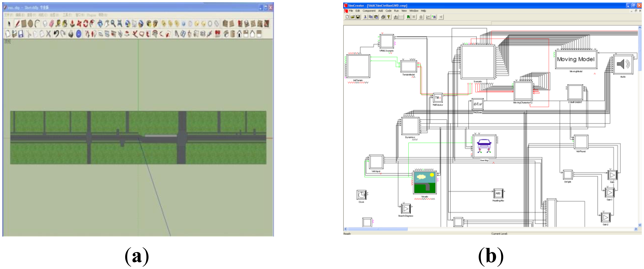Open the Code menu

click(x=388, y=11)
